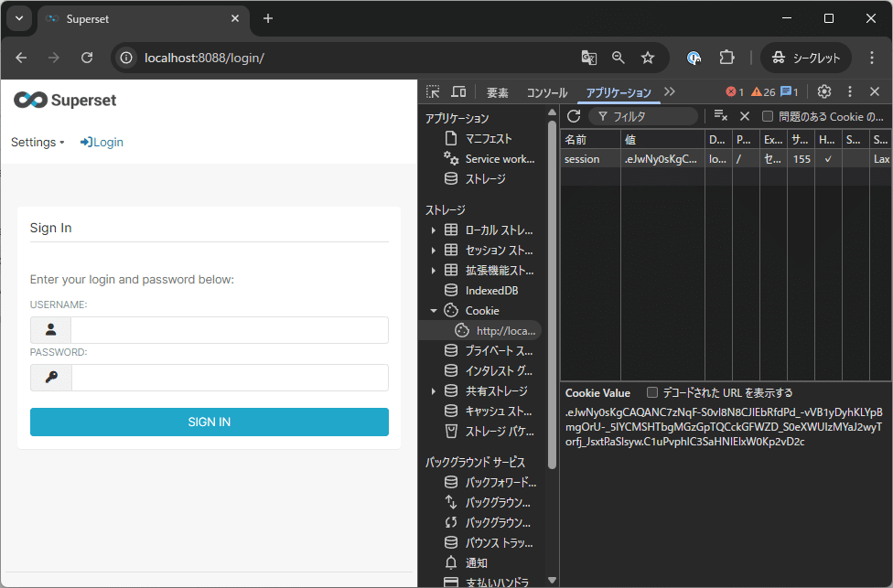Enable the 問題のある Cookie checkbox
This screenshot has width=893, height=588.
pyautogui.click(x=768, y=116)
